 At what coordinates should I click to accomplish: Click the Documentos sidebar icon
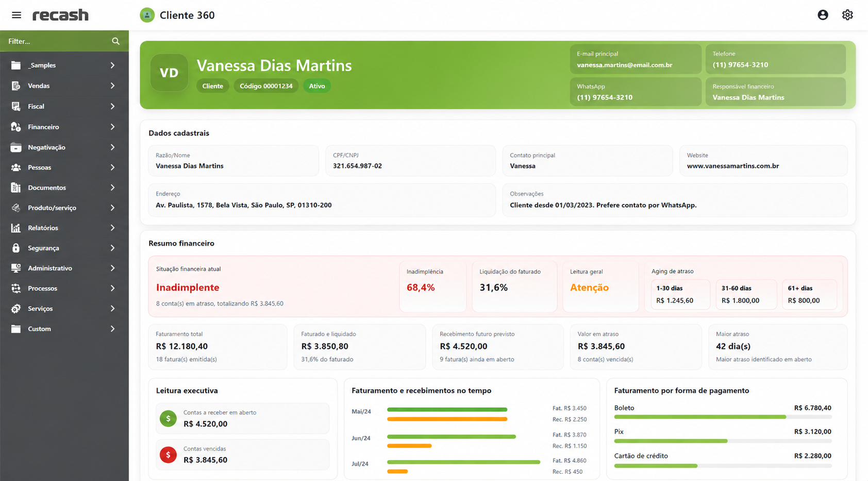[16, 187]
